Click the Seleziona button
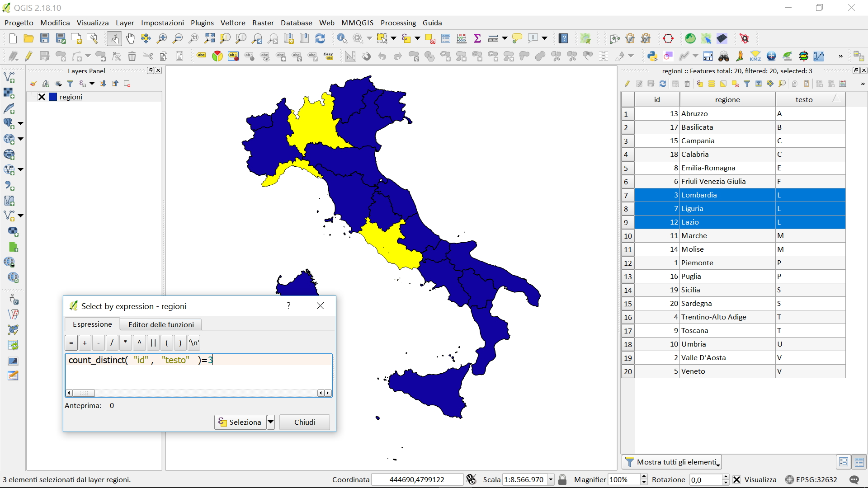 pos(240,422)
